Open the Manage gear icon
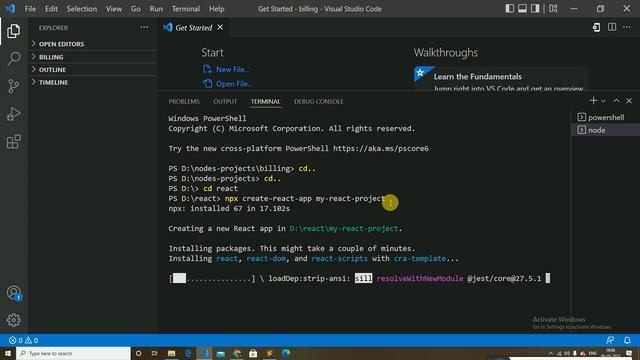 click(13, 320)
